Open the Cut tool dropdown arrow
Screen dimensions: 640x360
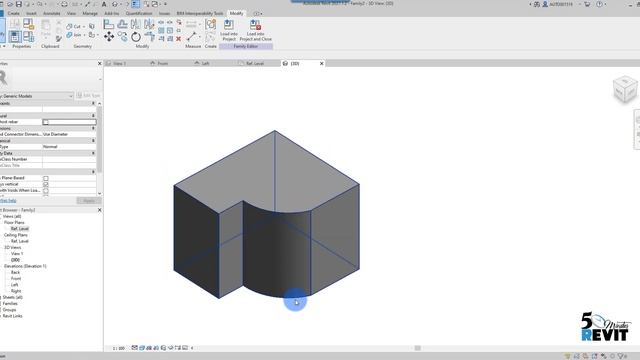coord(84,27)
